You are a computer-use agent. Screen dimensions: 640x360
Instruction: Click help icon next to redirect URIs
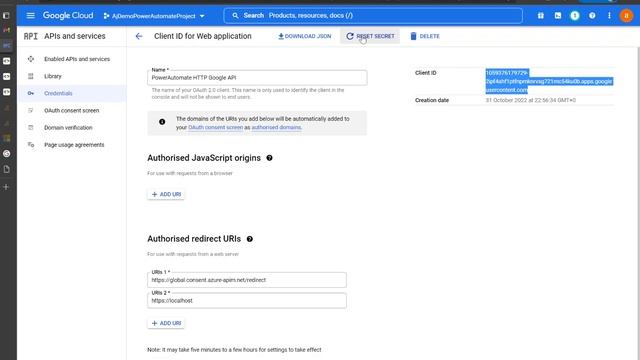[250, 239]
